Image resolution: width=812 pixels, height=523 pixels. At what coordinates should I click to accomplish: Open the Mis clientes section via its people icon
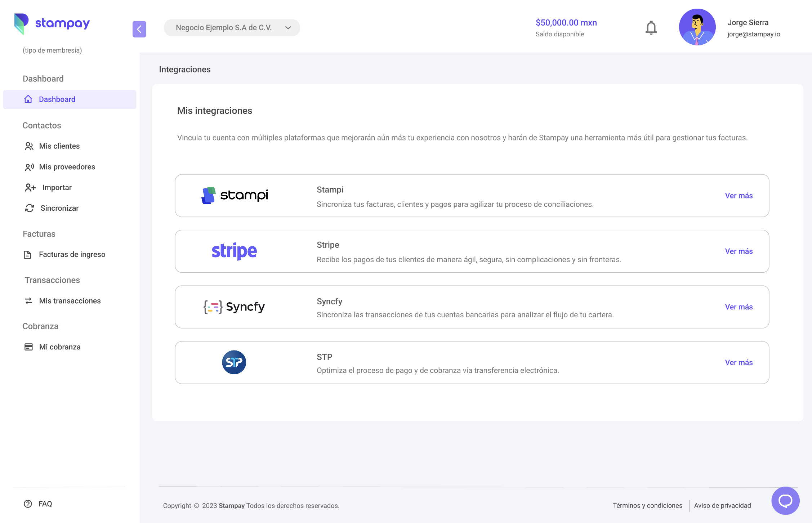coord(29,146)
